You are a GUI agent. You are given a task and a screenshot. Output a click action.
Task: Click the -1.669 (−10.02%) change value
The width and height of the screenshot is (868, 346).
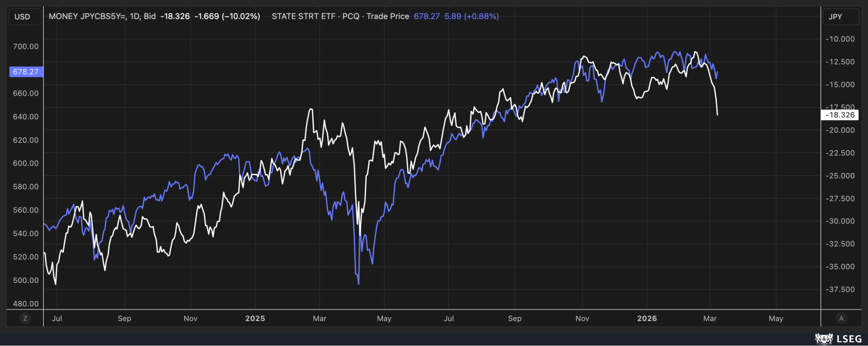pos(227,16)
